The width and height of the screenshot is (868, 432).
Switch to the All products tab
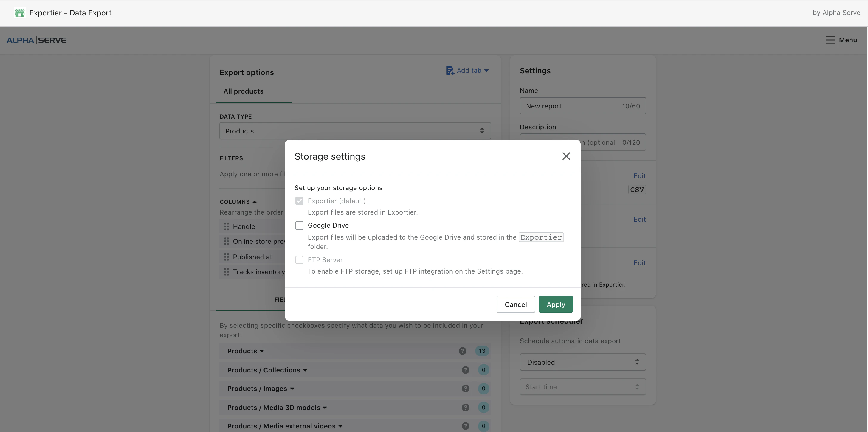pos(243,91)
